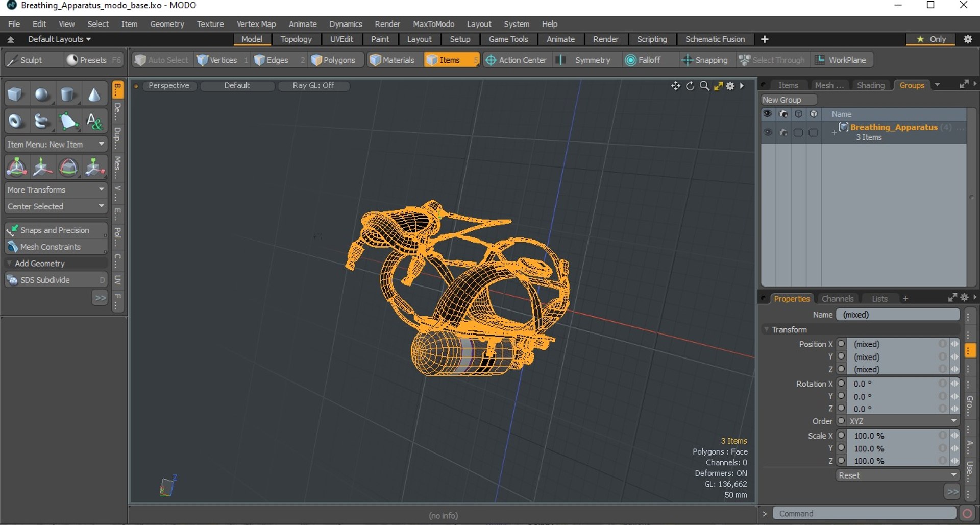980x525 pixels.
Task: Click the New Group button
Action: [782, 100]
